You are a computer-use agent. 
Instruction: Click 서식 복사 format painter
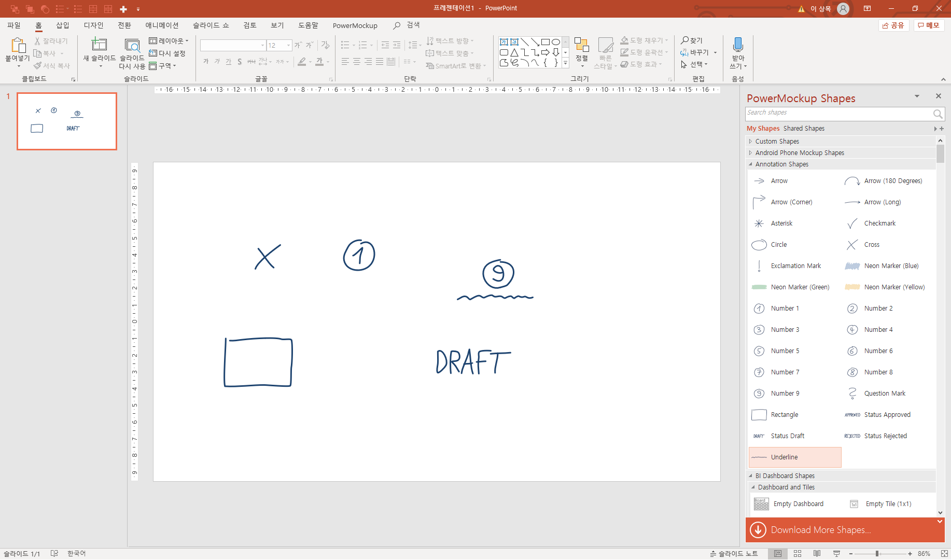tap(51, 66)
